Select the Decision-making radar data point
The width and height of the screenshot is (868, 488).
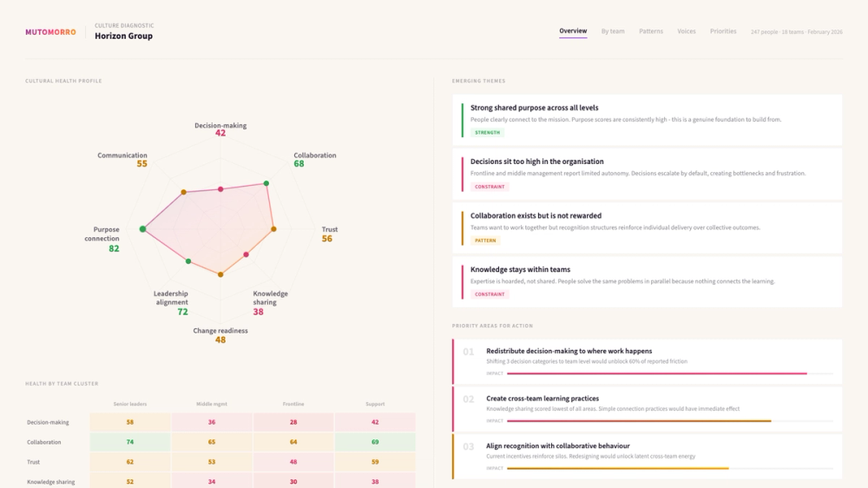tap(220, 189)
